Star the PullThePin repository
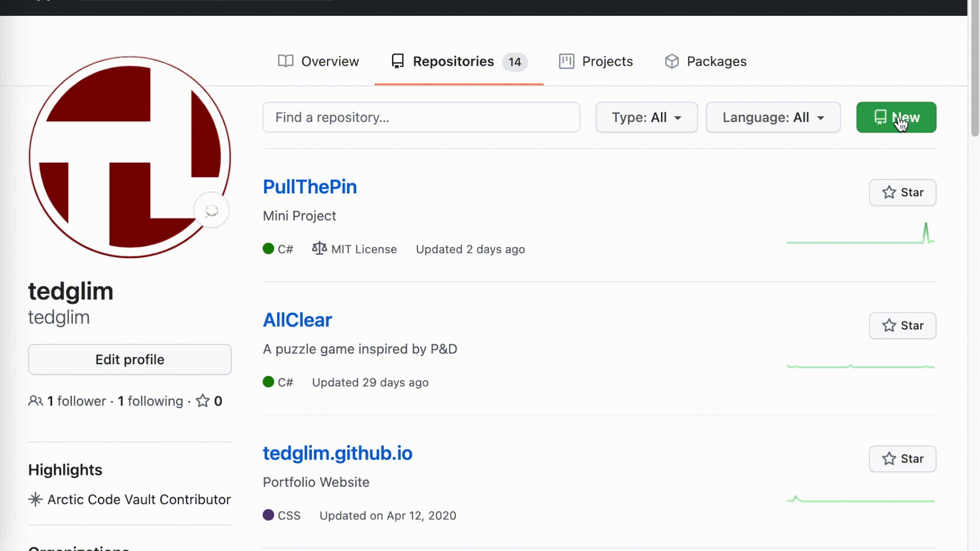 coord(902,192)
